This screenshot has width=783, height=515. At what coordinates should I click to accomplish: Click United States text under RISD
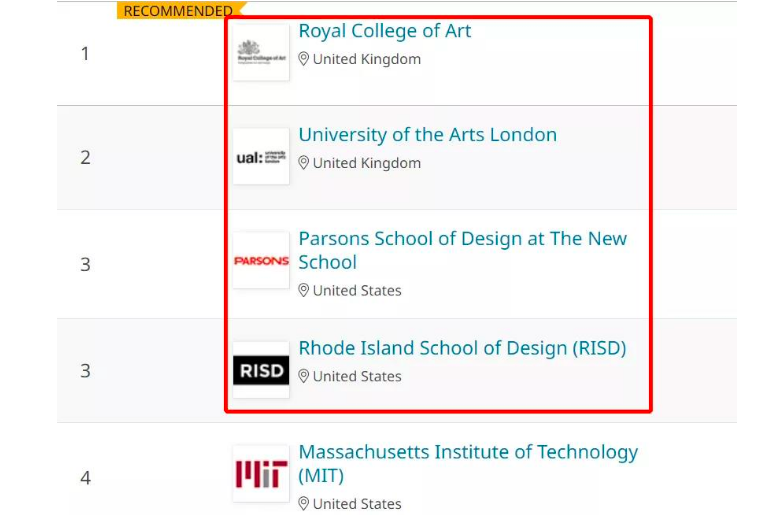(x=357, y=376)
